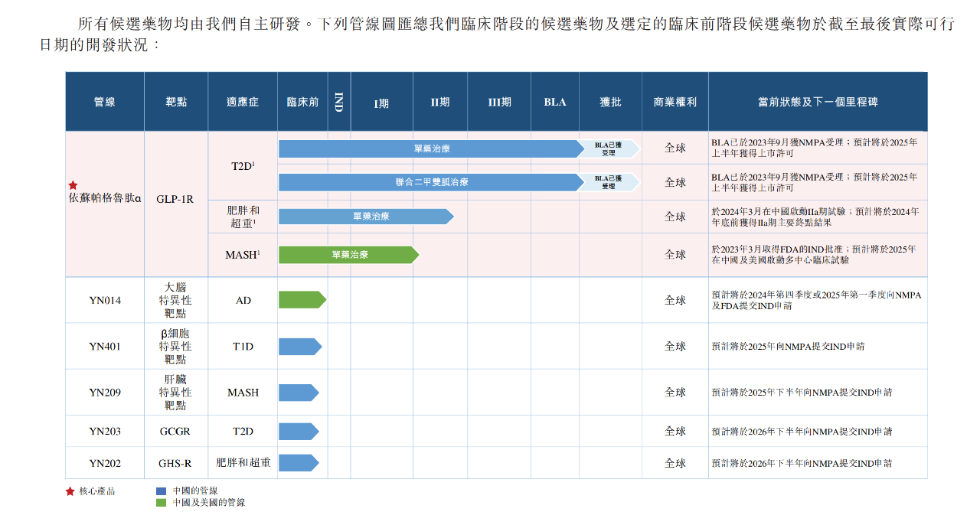Click the 當前狀態及下一個里程碑 column header
The width and height of the screenshot is (980, 512).
817,102
